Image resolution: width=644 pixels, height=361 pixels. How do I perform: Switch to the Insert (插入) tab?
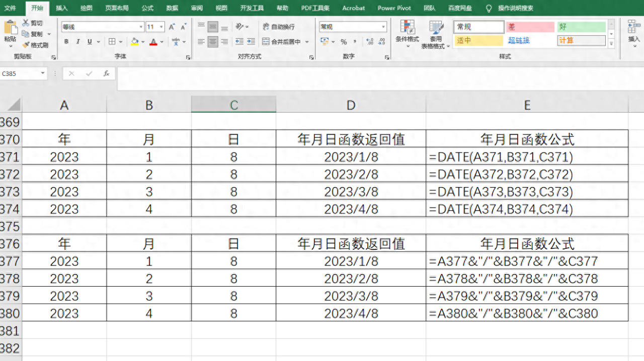click(x=62, y=8)
